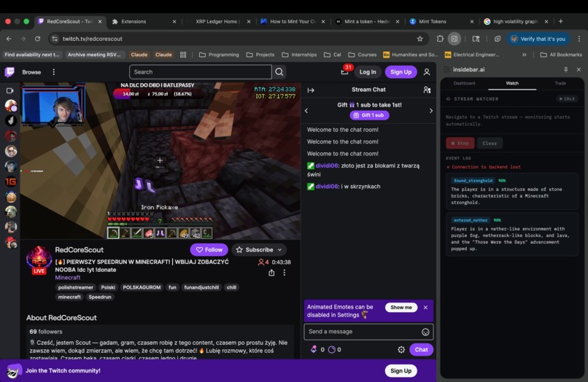
Task: Focus the Twitch search field
Action: tap(201, 72)
